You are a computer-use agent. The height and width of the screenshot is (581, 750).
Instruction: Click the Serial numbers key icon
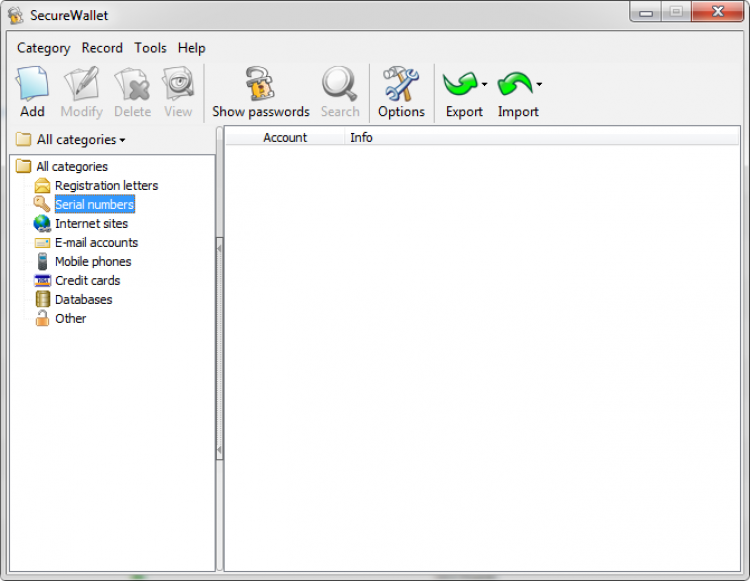[x=42, y=204]
